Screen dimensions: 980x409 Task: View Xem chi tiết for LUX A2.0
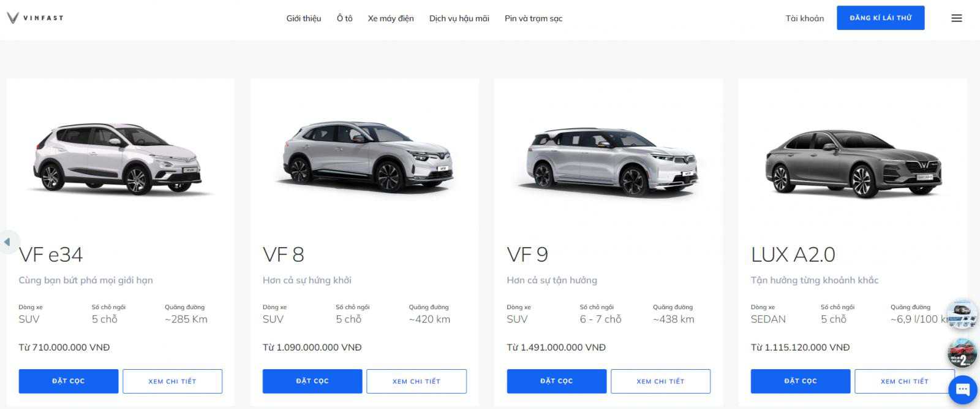pyautogui.click(x=904, y=381)
